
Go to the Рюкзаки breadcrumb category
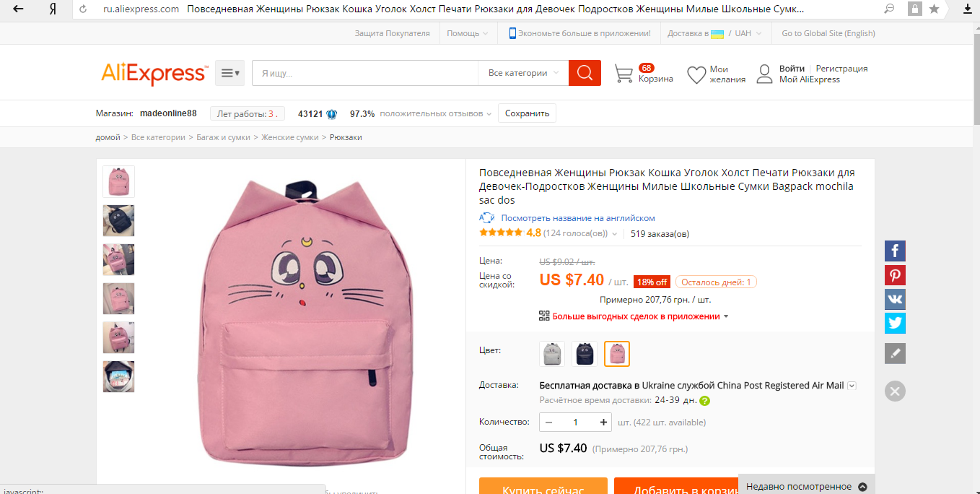(346, 137)
